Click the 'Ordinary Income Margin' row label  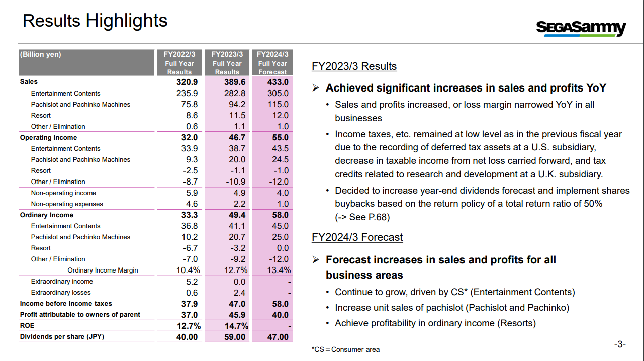pyautogui.click(x=103, y=270)
